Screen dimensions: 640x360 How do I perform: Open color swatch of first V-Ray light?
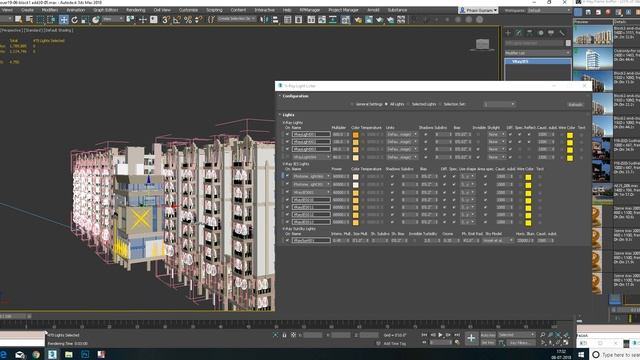coord(356,135)
